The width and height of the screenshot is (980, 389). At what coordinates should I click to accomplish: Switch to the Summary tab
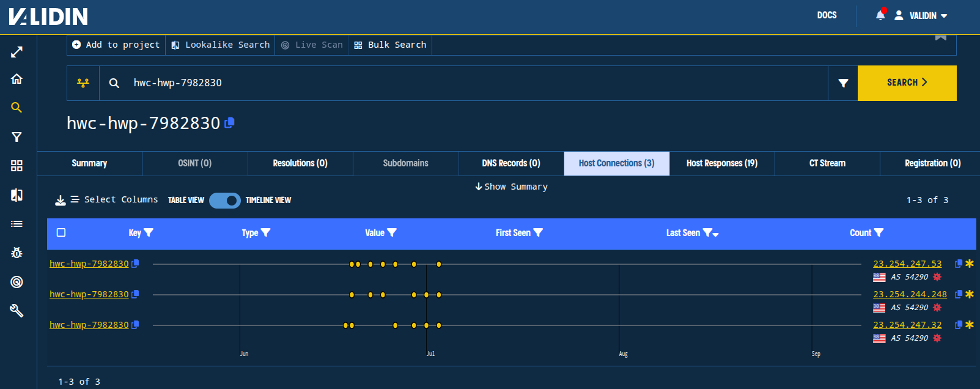coord(89,163)
